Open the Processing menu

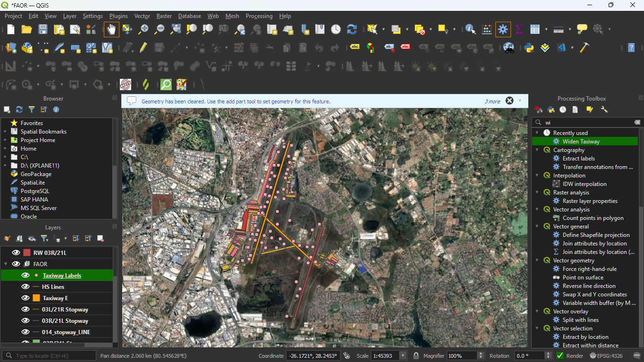(x=259, y=16)
